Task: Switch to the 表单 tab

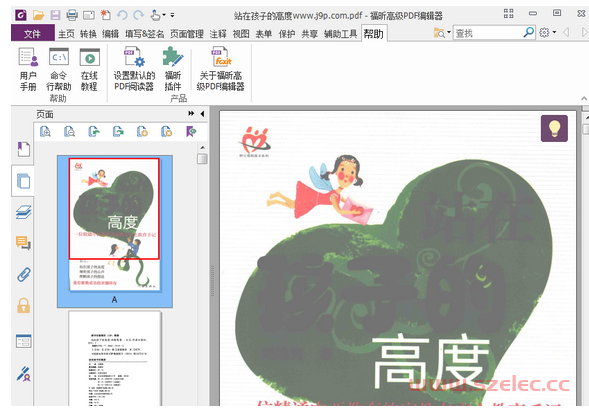Action: (264, 34)
